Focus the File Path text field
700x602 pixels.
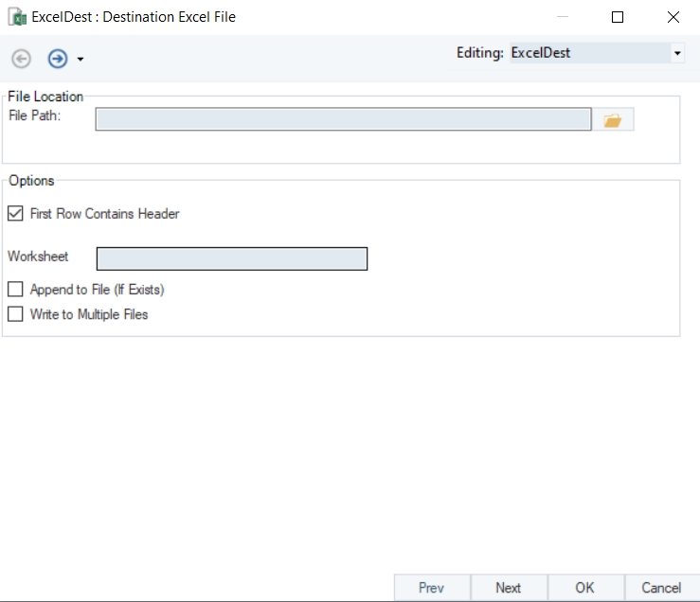[x=343, y=119]
